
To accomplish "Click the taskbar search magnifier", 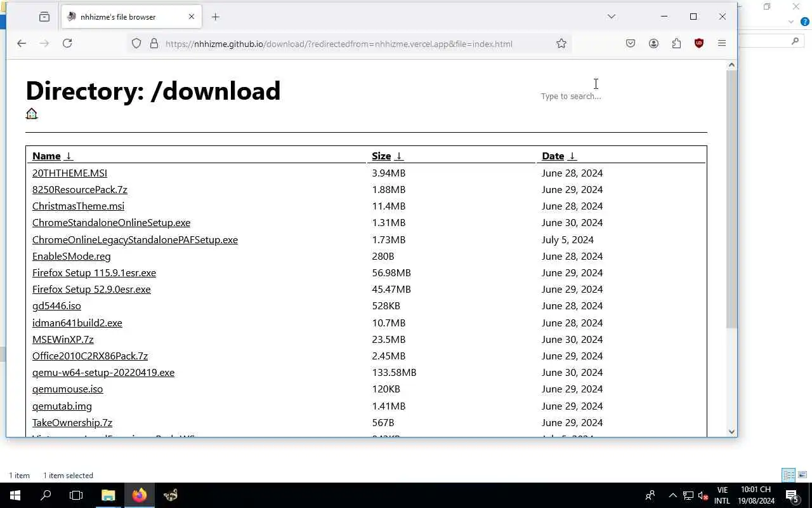I will tap(46, 495).
